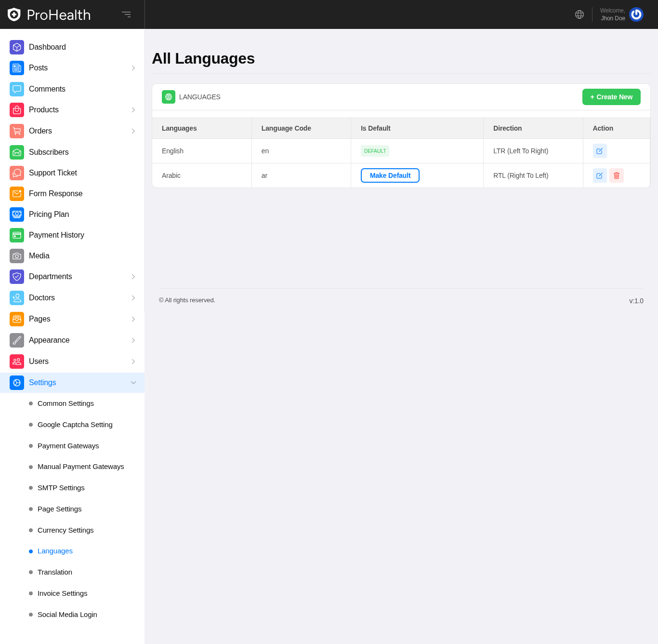658x644 pixels.
Task: Open SMTP Settings menu item
Action: point(61,488)
